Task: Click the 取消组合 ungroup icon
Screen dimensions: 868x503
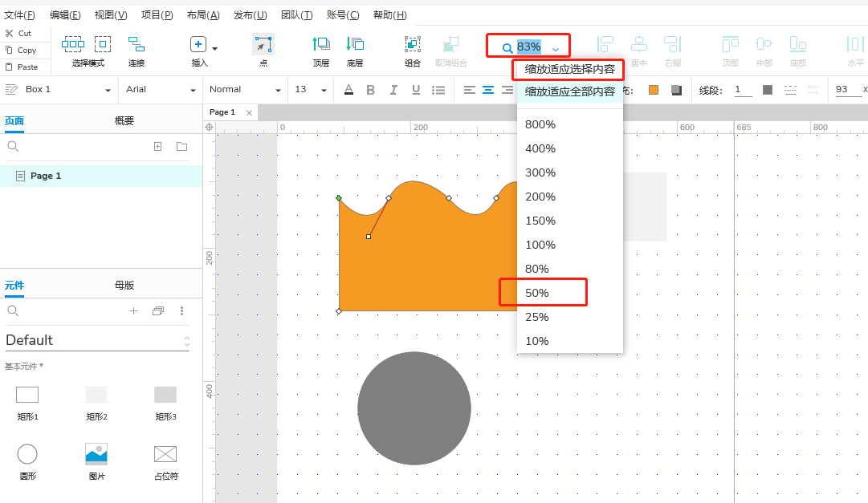Action: point(451,43)
